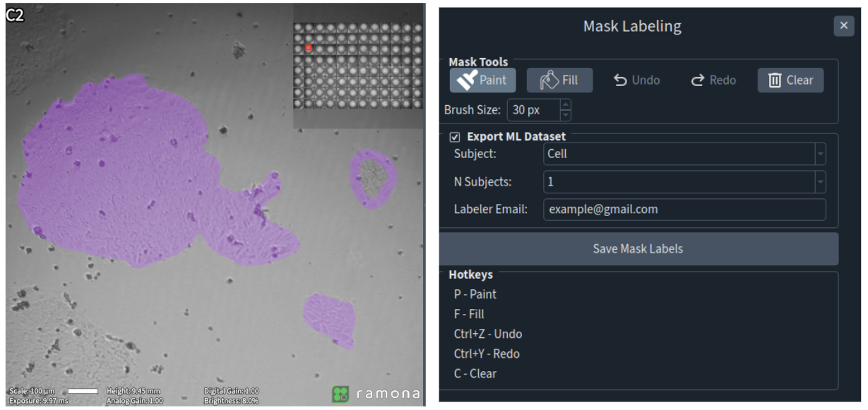Increase brush size with up arrow
Screen dimensions: 868x410
click(x=565, y=105)
